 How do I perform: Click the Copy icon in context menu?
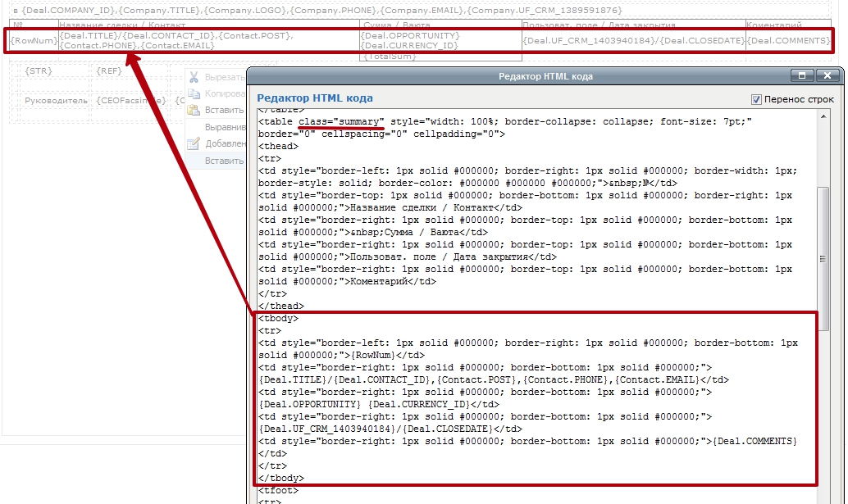coord(194,93)
